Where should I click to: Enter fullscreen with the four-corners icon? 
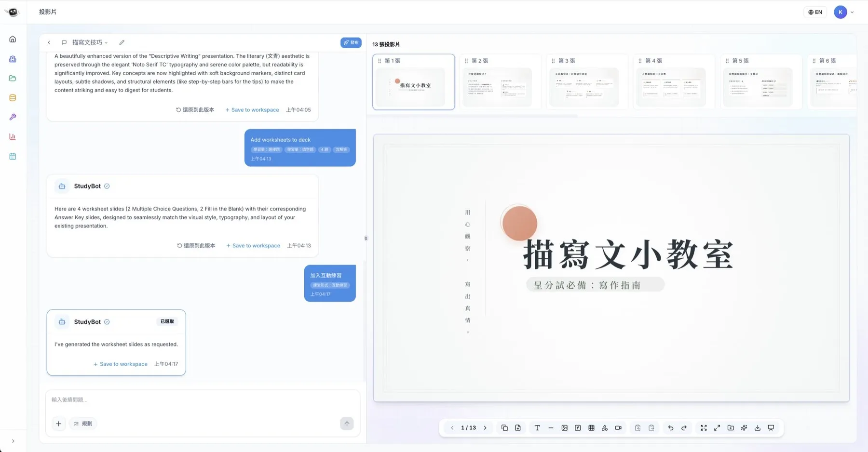point(704,428)
